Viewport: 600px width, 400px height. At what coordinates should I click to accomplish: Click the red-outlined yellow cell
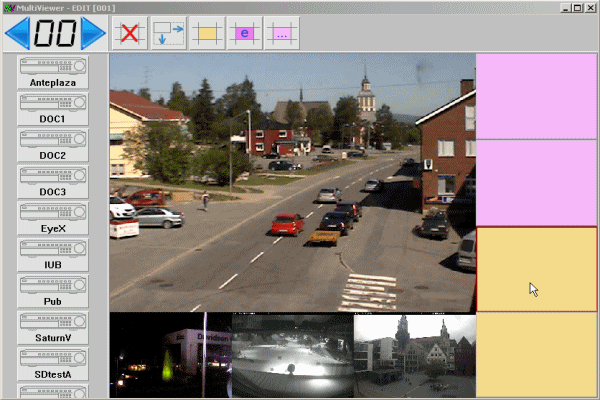click(x=536, y=269)
